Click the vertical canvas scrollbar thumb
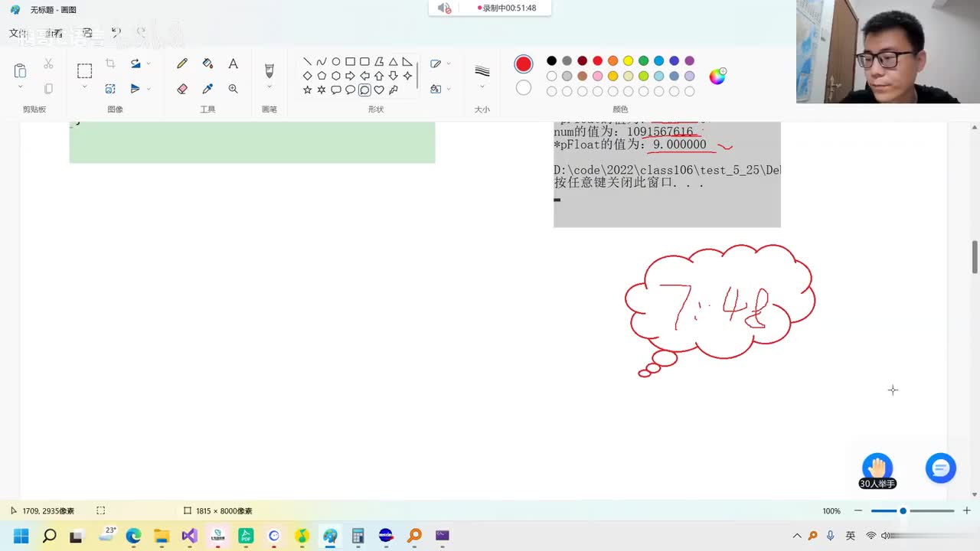 coord(975,256)
